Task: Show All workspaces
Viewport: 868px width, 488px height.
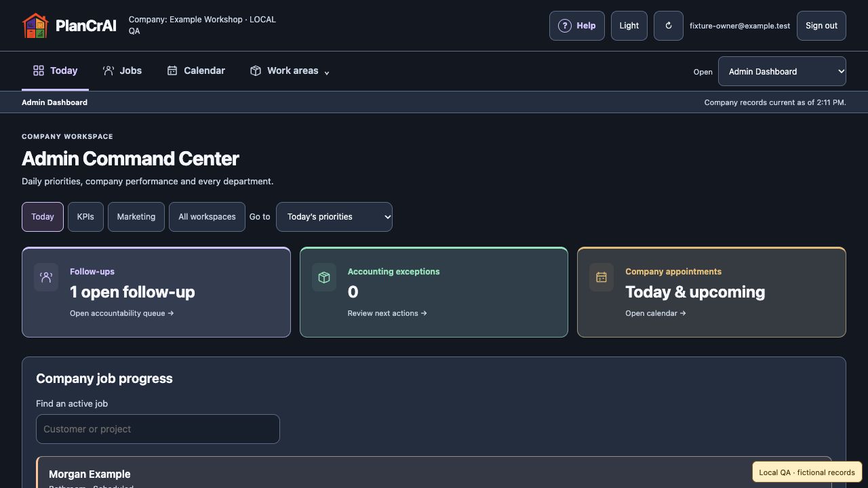Action: pyautogui.click(x=207, y=217)
